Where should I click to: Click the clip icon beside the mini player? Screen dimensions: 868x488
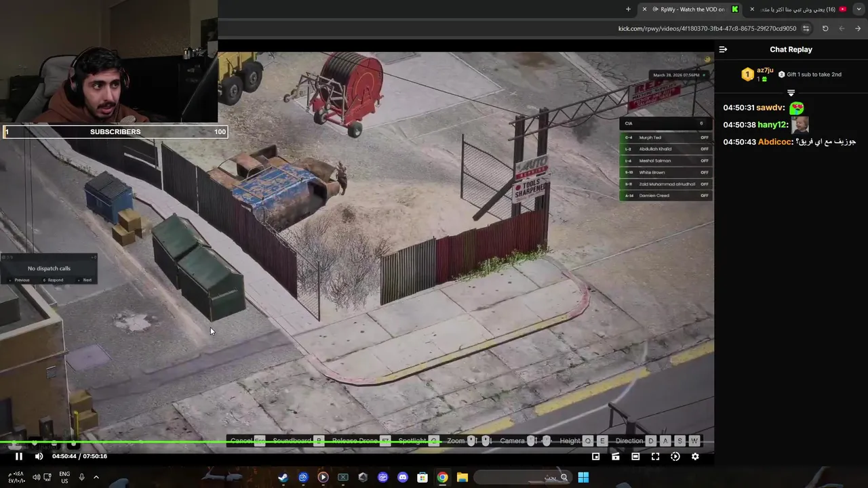click(x=616, y=457)
